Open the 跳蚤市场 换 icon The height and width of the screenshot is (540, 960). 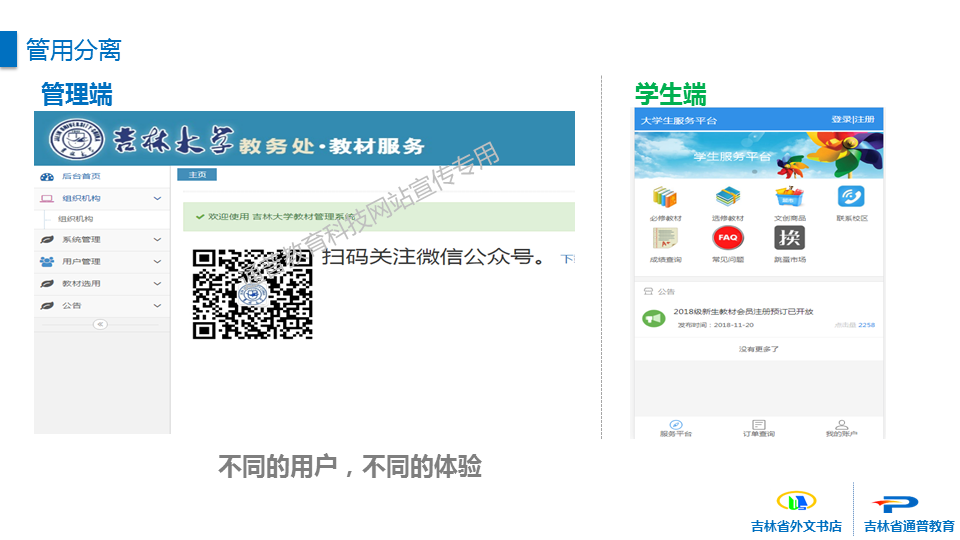point(789,238)
